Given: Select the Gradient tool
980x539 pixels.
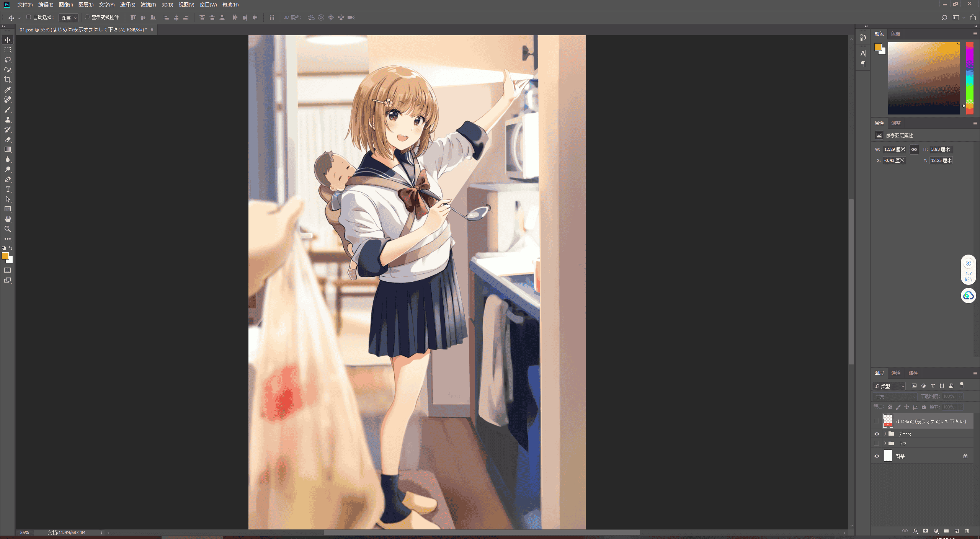Looking at the screenshot, I should [8, 149].
